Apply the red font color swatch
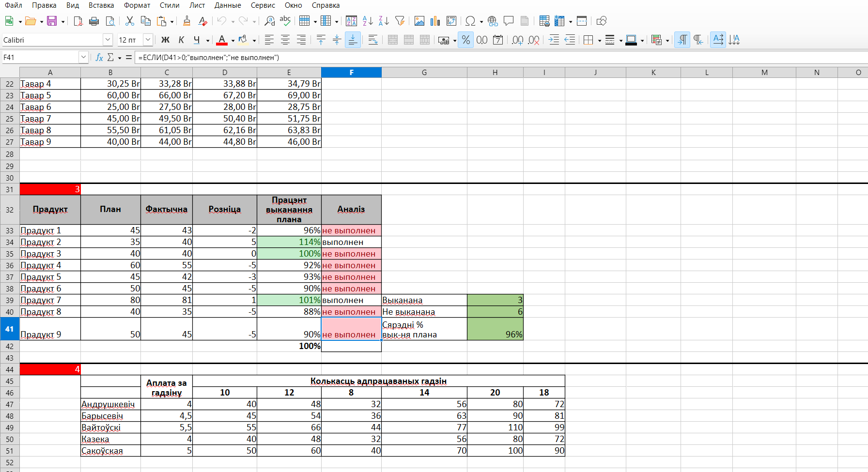 (x=222, y=40)
